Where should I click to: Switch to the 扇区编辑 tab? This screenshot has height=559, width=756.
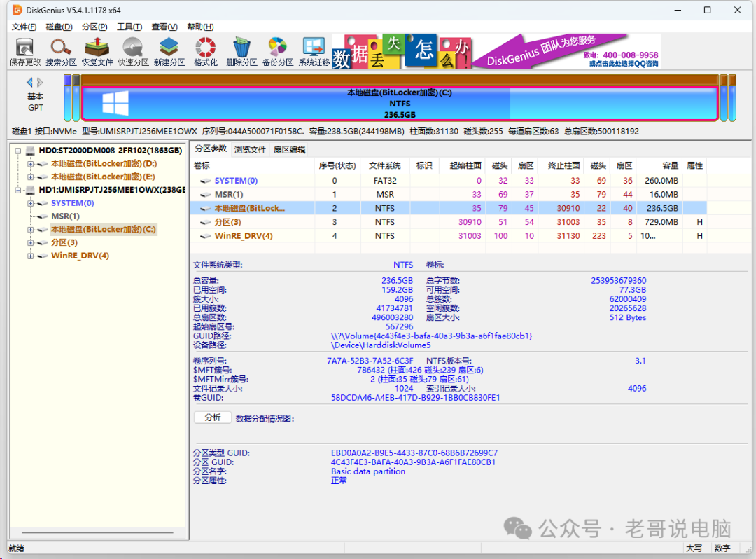point(289,150)
